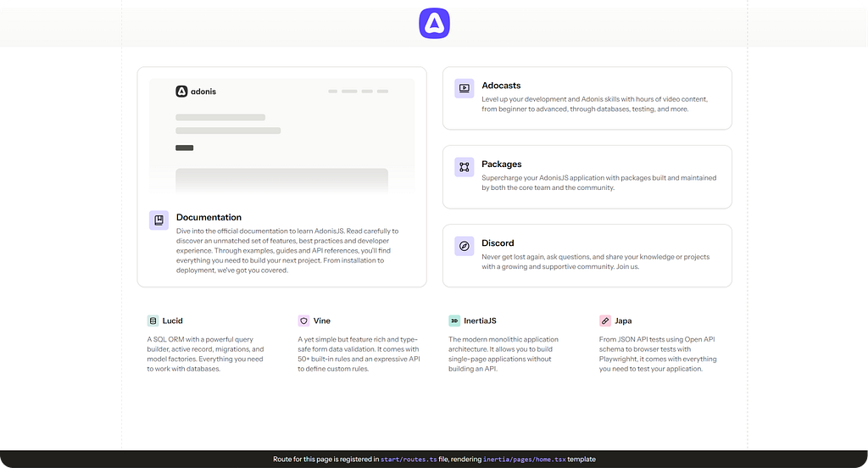Click the InertiaJS arrows icon

(x=454, y=320)
